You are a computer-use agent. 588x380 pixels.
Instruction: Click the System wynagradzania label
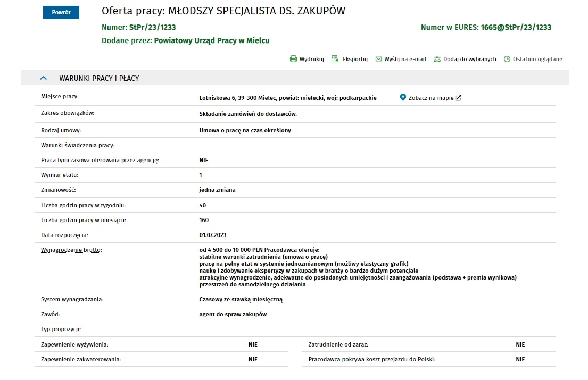[72, 300]
